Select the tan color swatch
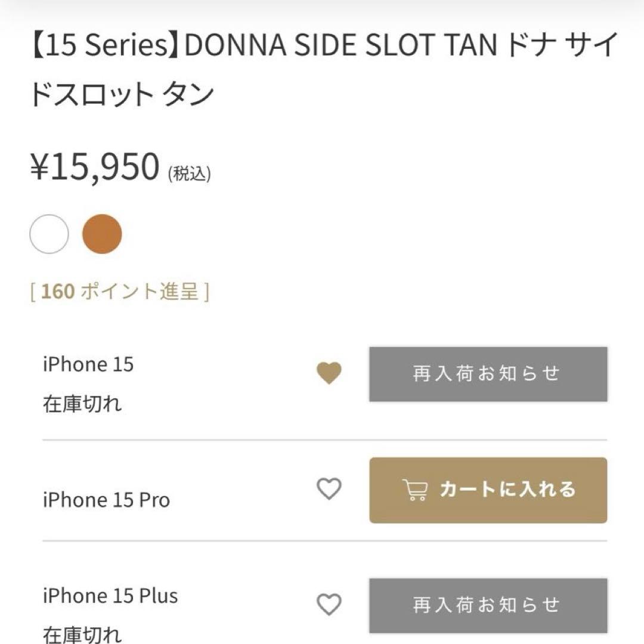 point(102,234)
